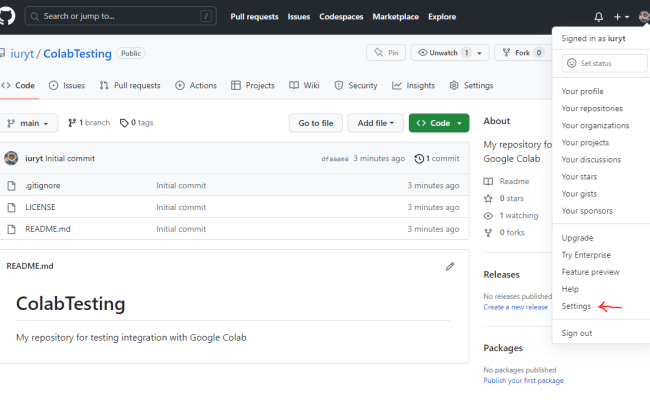This screenshot has width=650, height=400.
Task: Click Set status in user menu
Action: tap(604, 63)
